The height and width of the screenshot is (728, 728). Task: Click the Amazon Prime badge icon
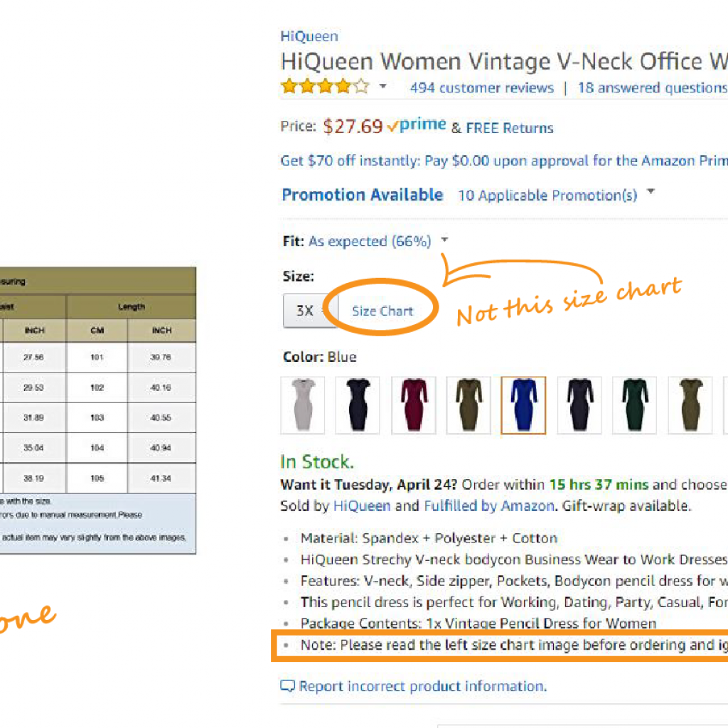point(417,123)
